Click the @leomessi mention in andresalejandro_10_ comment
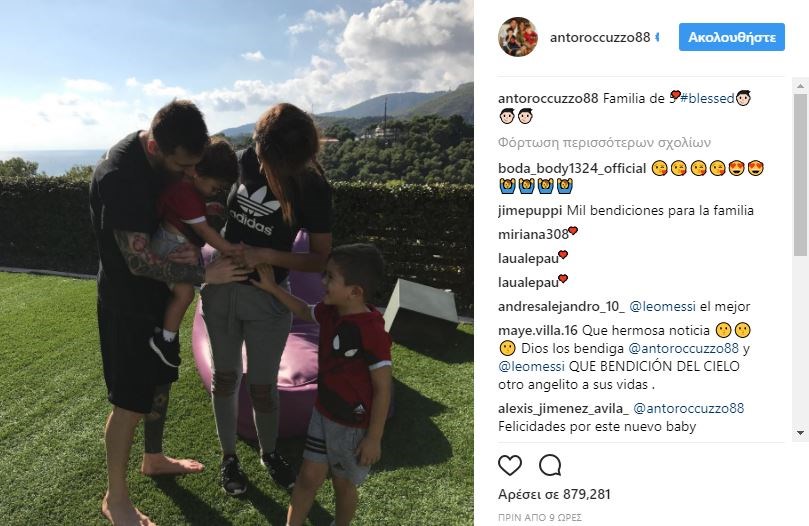 point(662,306)
